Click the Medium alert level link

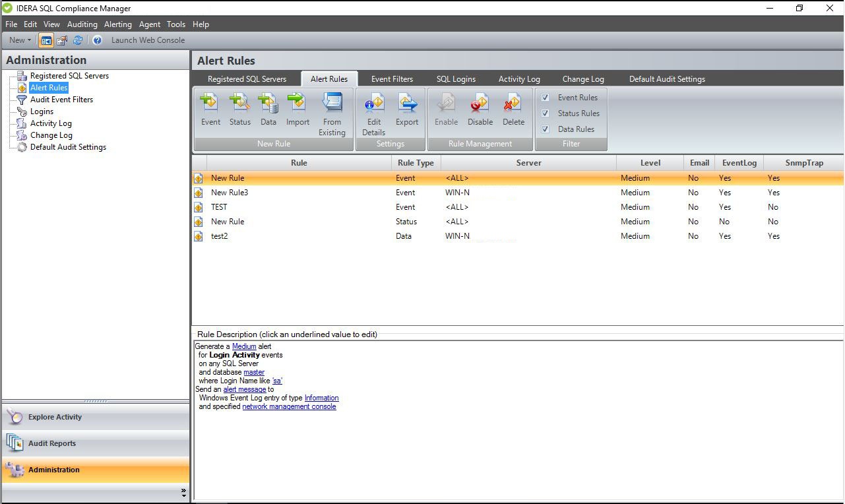coord(244,346)
